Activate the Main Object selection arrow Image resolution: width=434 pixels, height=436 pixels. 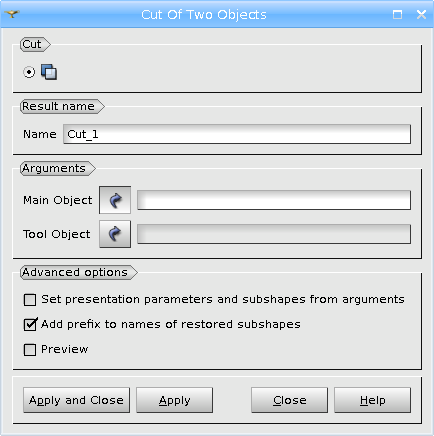[x=115, y=200]
